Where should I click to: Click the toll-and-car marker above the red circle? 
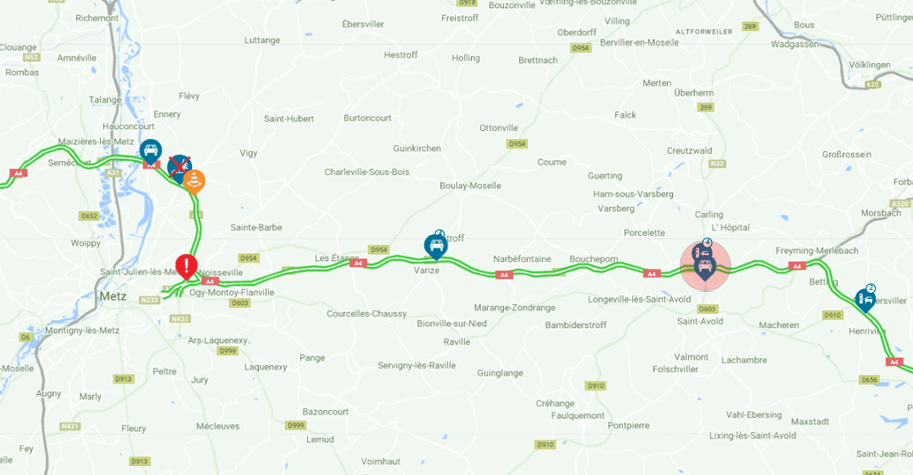pyautogui.click(x=700, y=251)
